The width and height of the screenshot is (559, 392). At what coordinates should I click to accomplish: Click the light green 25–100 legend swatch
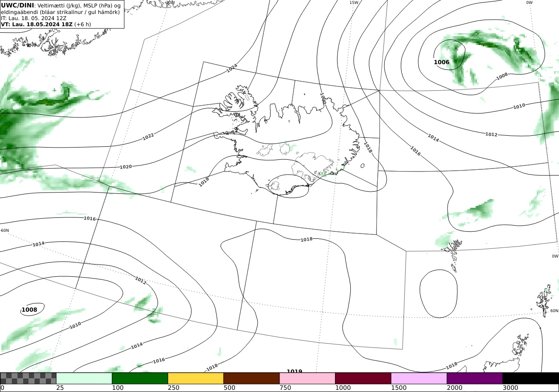coord(84,378)
